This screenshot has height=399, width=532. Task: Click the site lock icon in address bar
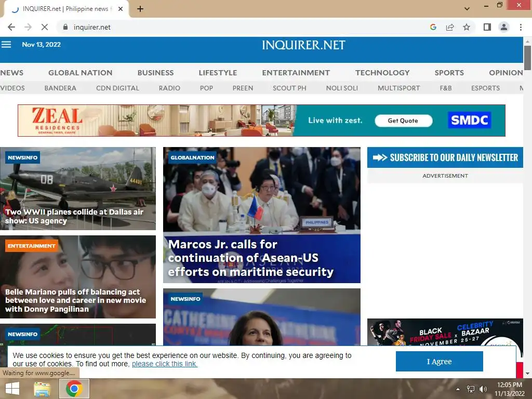coord(65,27)
